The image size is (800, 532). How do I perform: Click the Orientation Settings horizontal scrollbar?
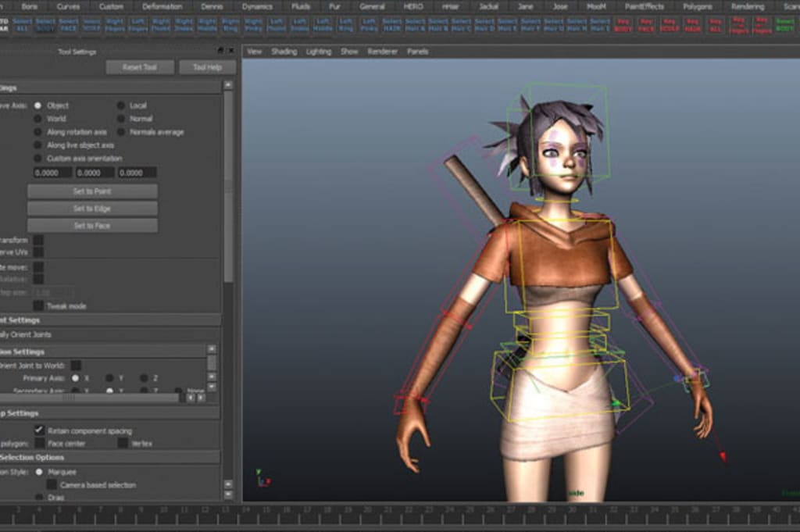point(90,398)
